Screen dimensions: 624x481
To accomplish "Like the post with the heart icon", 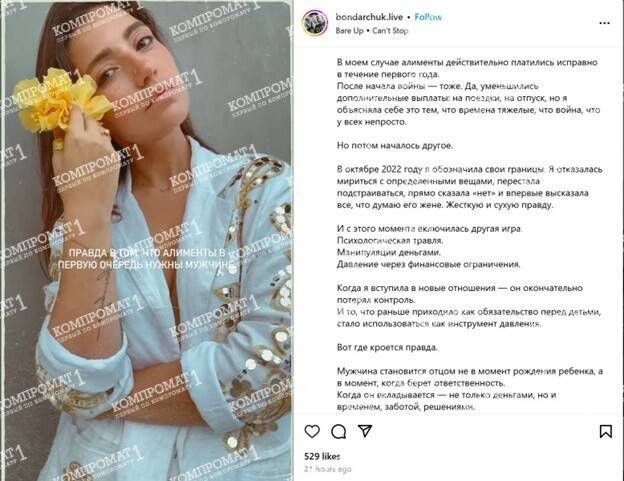I will point(312,431).
